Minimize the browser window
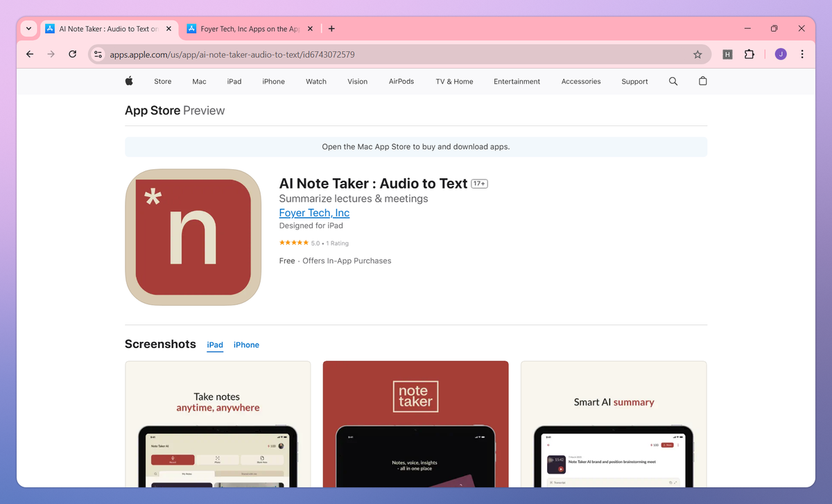Screen dimensions: 832x504 point(748,28)
